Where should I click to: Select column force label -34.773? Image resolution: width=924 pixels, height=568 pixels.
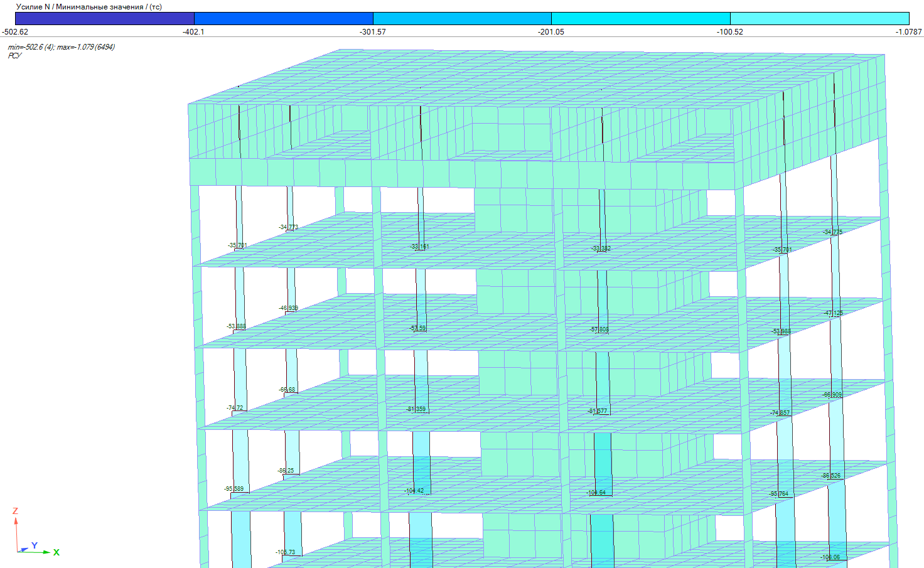point(289,227)
